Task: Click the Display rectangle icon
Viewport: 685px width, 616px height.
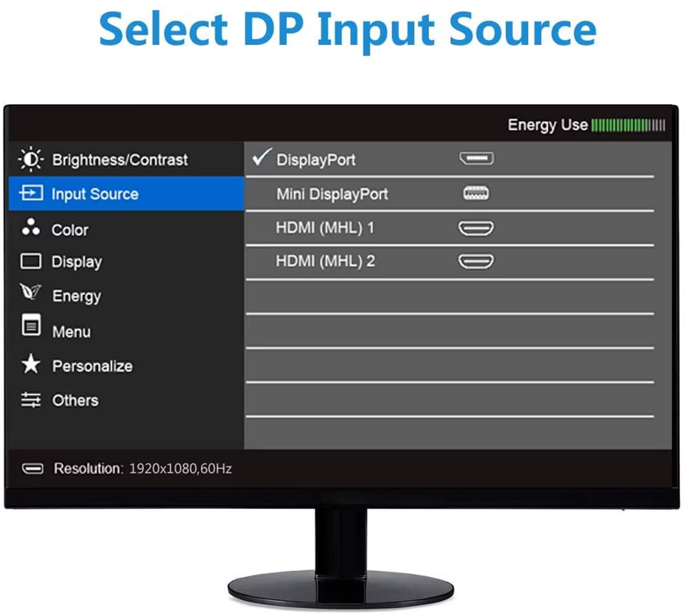Action: (31, 261)
